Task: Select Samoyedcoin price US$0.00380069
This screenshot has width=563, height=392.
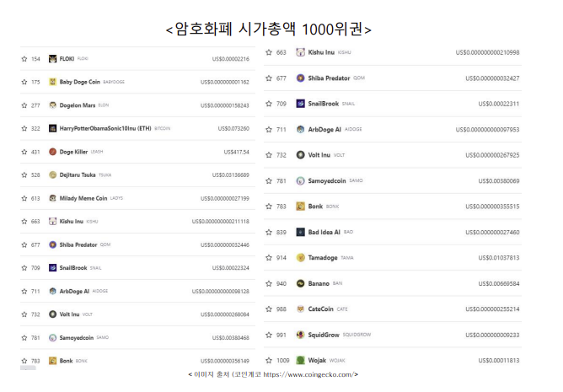Action: (499, 180)
